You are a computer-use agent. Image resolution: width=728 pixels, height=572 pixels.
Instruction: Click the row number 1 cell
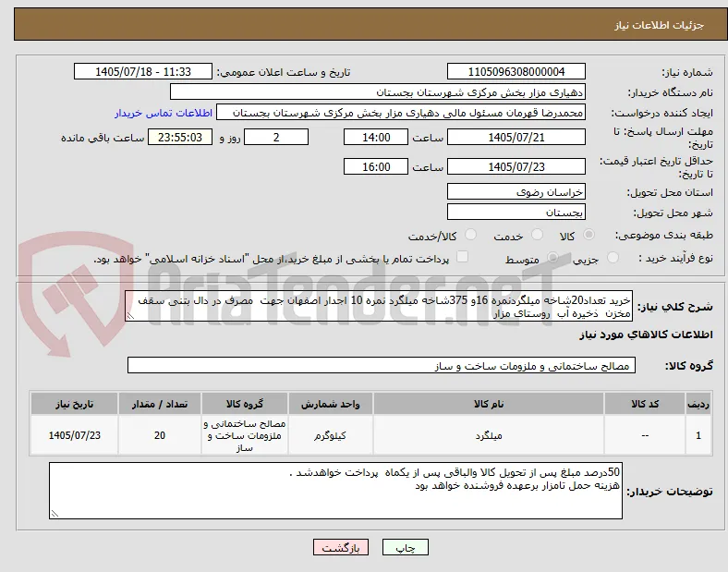coord(698,435)
